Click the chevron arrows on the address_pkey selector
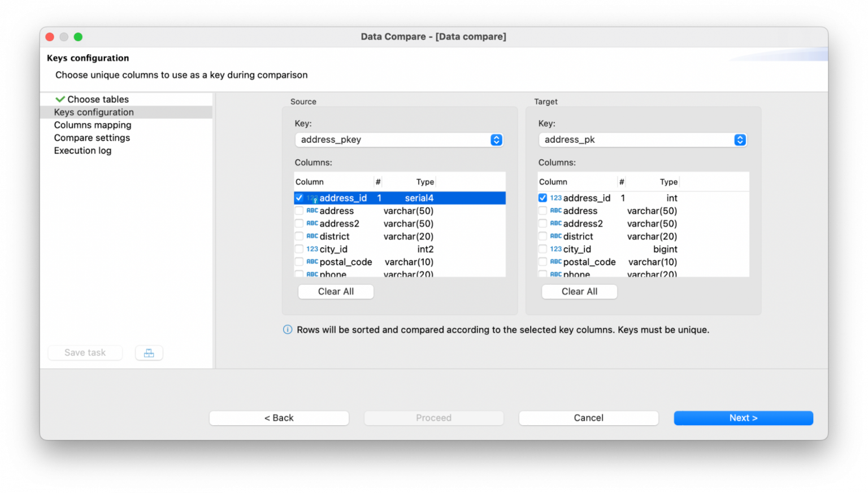 pyautogui.click(x=496, y=139)
